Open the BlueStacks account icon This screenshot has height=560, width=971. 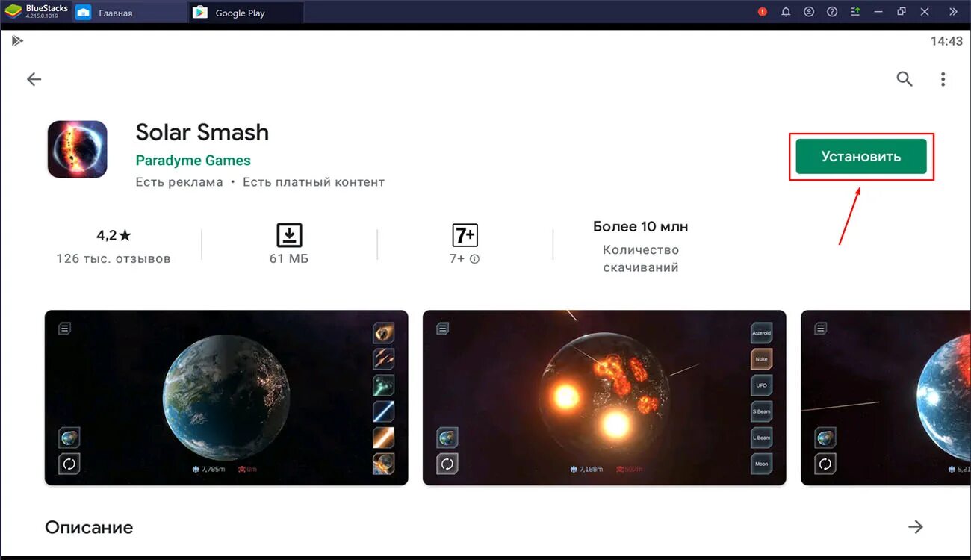(x=809, y=12)
